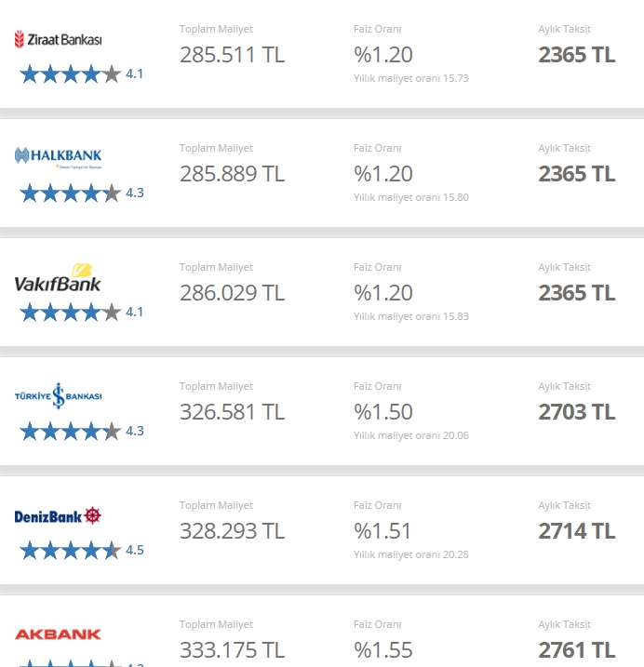Select the 285.889 TL total cost

(232, 174)
